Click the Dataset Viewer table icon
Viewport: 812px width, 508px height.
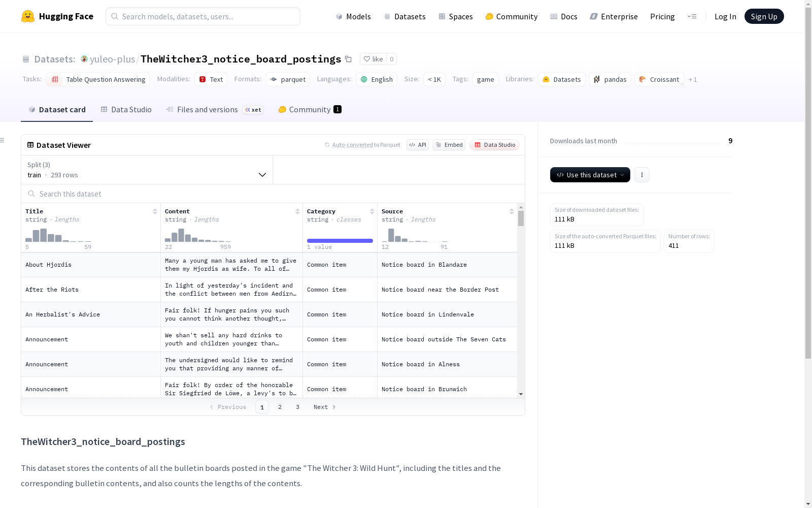point(30,145)
